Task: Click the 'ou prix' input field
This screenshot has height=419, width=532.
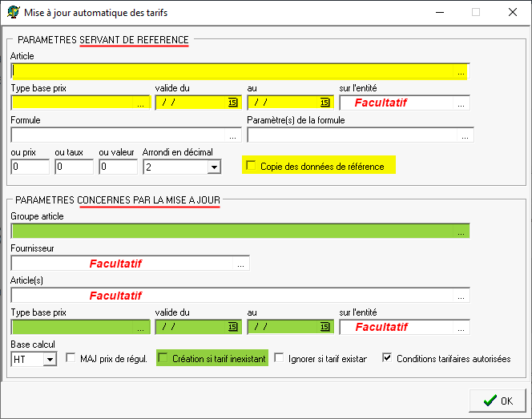Action: pyautogui.click(x=30, y=167)
